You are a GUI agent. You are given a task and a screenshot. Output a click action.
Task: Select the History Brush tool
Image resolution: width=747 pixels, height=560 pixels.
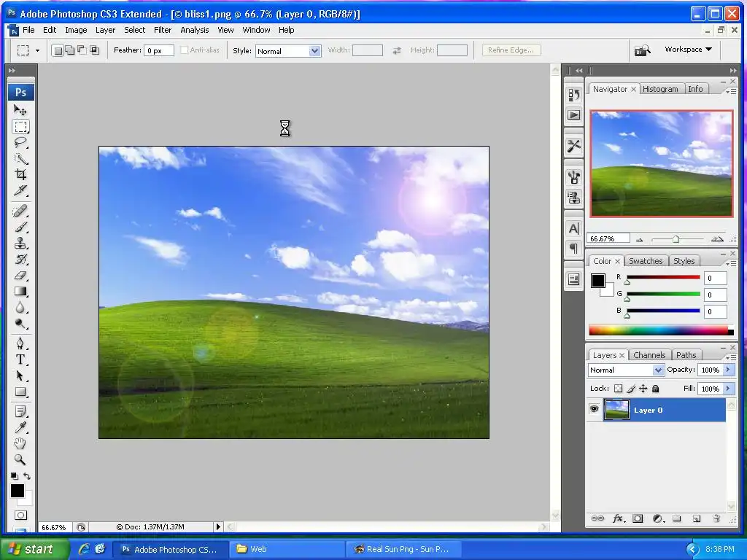[20, 260]
